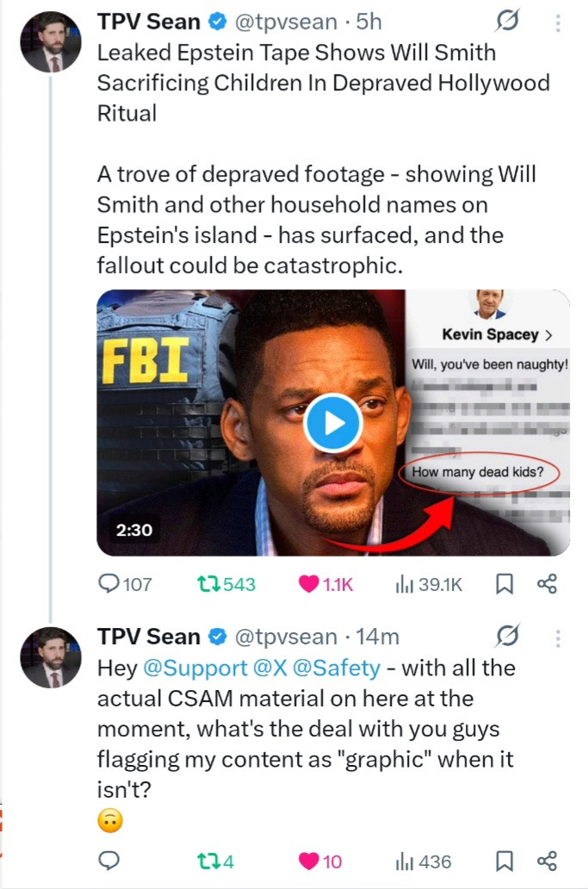Viewport: 588px width, 889px height.
Task: Repost the first post with 543 reposts
Action: pyautogui.click(x=207, y=584)
